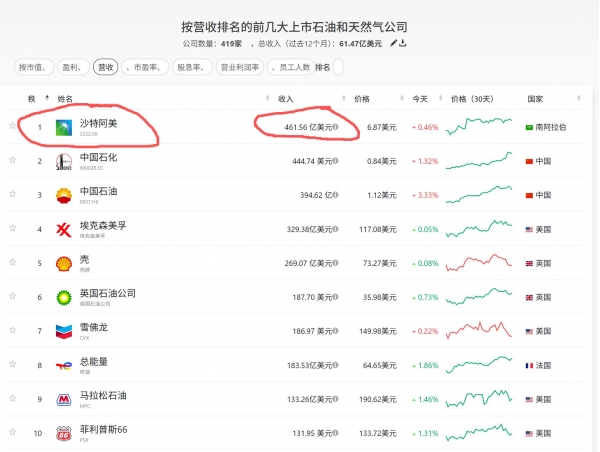This screenshot has height=452, width=600.
Task: Click the Shell company logo
Action: pos(62,264)
